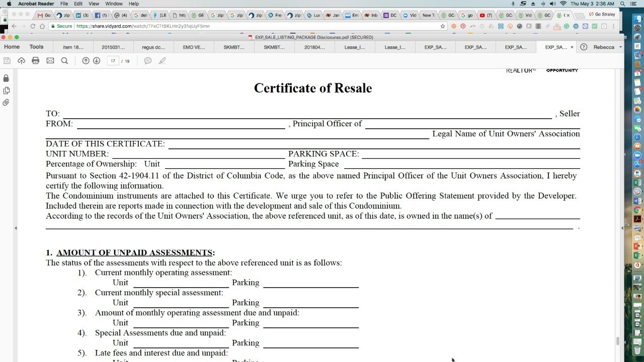Open the 'New Tab' tab in Chrome
This screenshot has width=644, height=362.
429,15
